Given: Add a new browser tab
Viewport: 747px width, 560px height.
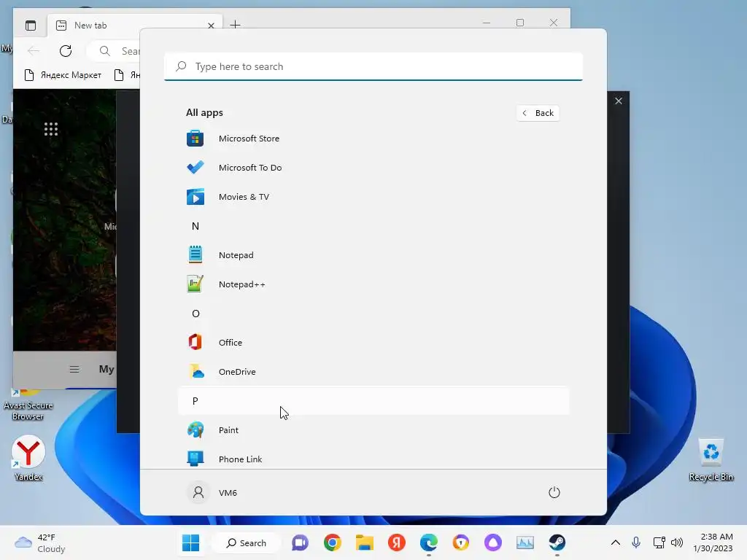Looking at the screenshot, I should point(236,24).
